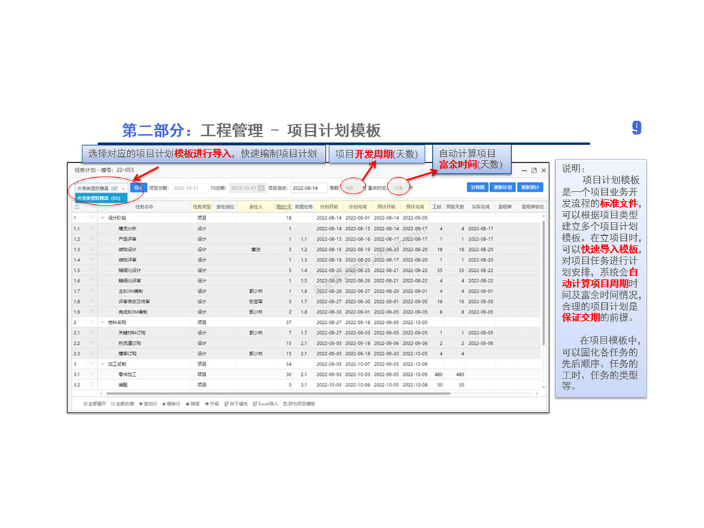Click the 升级 promote arrow icon

(207, 404)
